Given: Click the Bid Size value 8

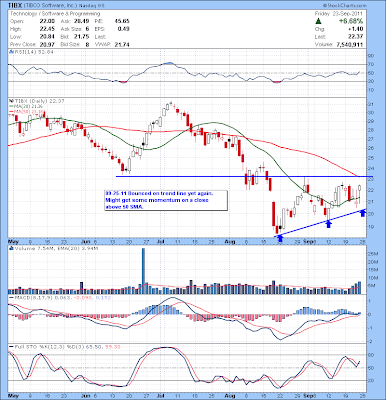Looking at the screenshot, I should point(87,44).
